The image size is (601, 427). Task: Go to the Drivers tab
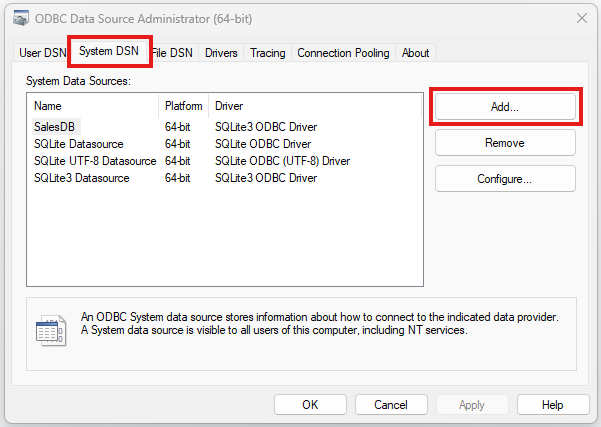point(221,53)
